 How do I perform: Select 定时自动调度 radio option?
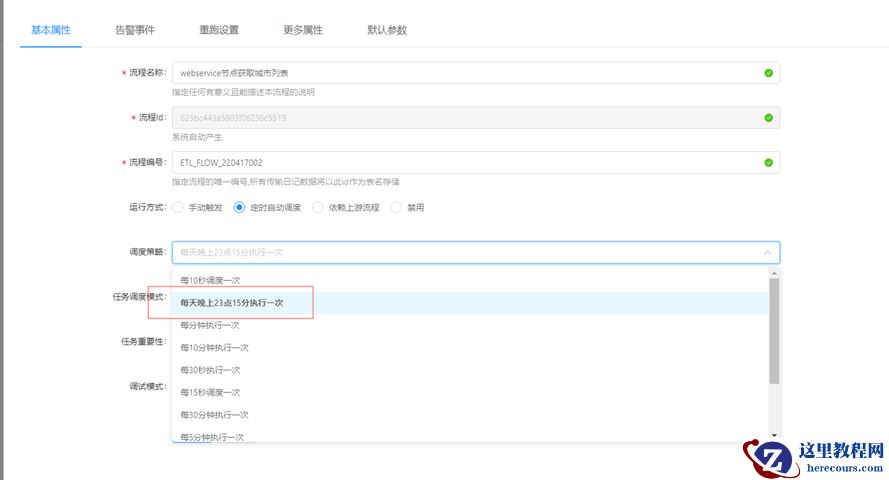tap(239, 208)
